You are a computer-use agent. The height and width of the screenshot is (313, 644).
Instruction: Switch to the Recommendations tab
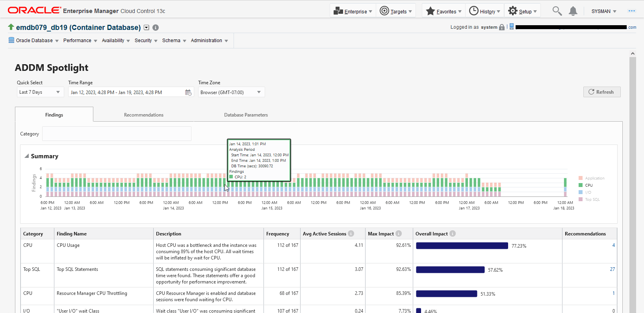pyautogui.click(x=144, y=115)
